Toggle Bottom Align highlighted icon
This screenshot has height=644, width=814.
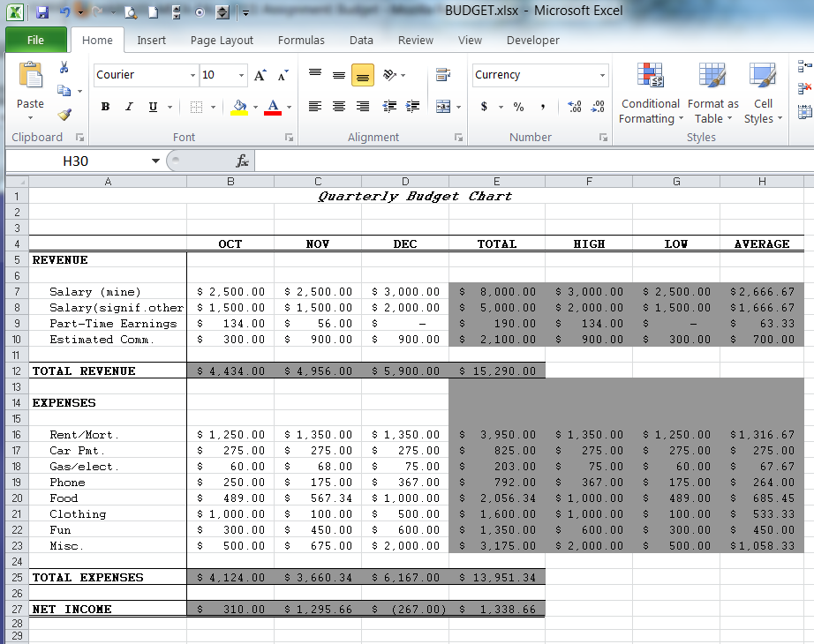click(363, 75)
